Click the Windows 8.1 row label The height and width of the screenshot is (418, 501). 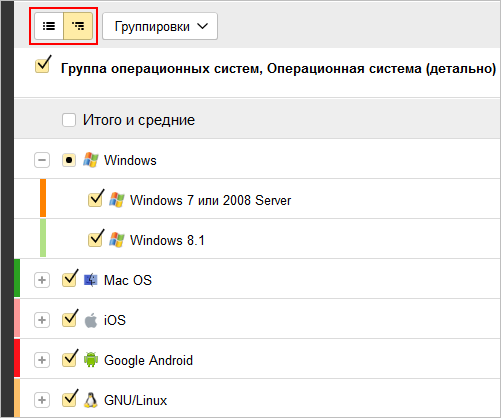click(167, 240)
